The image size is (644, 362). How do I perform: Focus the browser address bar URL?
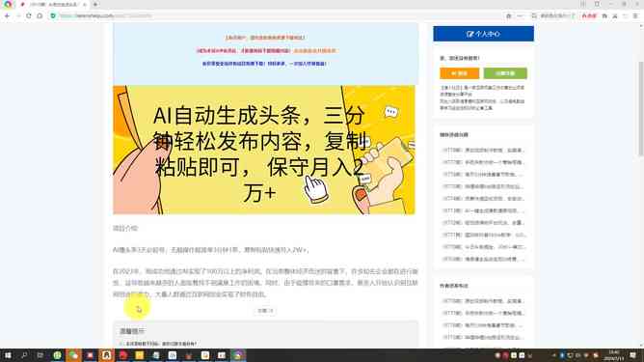(106, 15)
